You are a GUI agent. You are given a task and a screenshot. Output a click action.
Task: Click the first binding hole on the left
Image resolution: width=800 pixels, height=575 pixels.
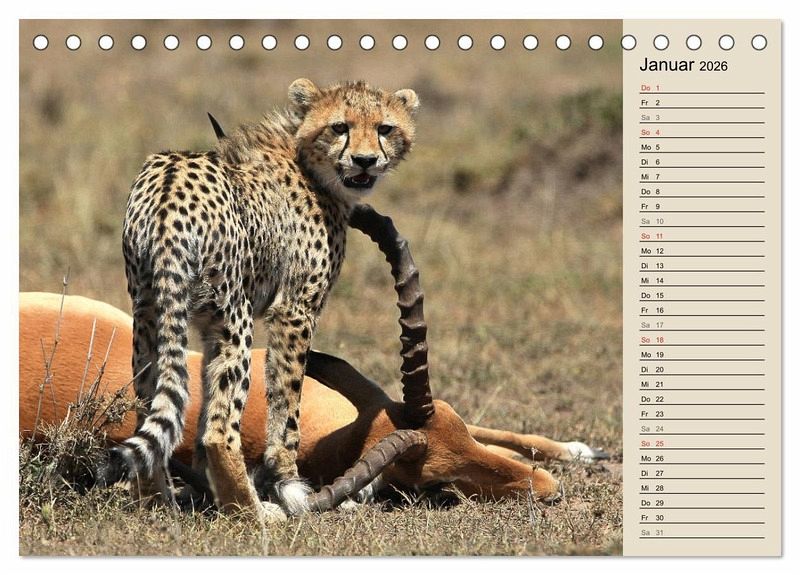click(x=41, y=42)
